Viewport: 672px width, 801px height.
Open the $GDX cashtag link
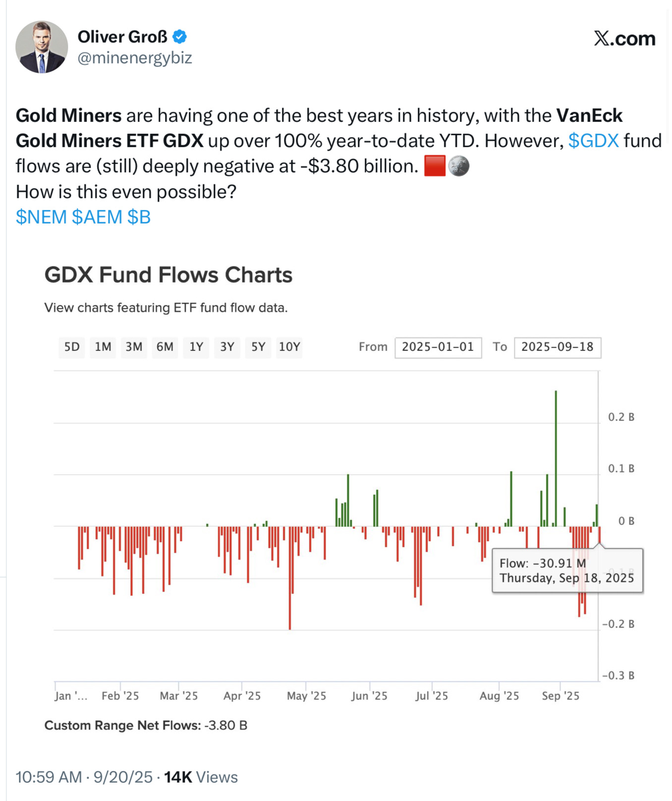point(593,141)
